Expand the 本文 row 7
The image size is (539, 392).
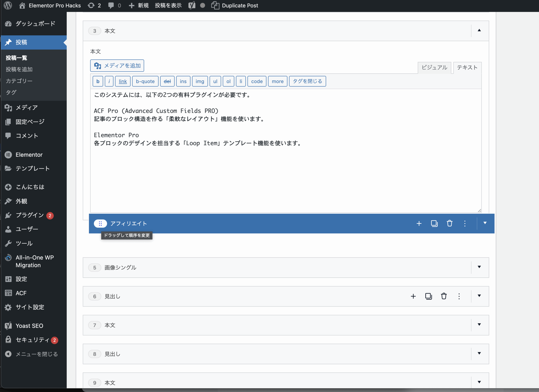pos(479,325)
